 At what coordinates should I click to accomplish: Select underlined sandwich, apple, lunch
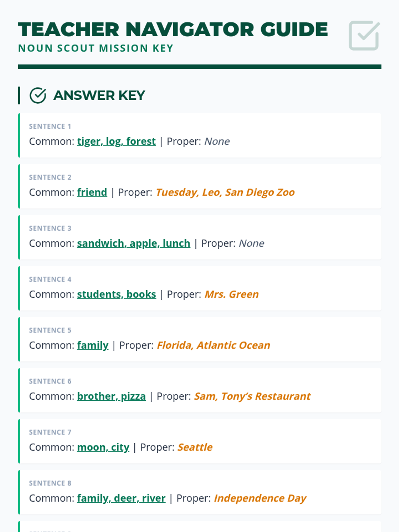click(134, 243)
